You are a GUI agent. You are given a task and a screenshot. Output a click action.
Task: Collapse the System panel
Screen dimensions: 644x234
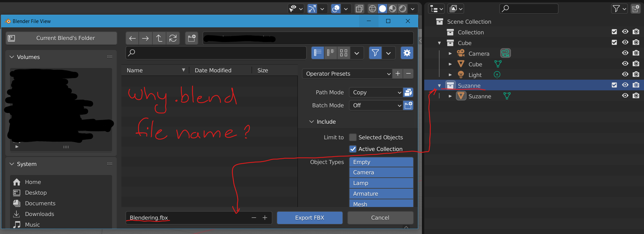(12, 164)
